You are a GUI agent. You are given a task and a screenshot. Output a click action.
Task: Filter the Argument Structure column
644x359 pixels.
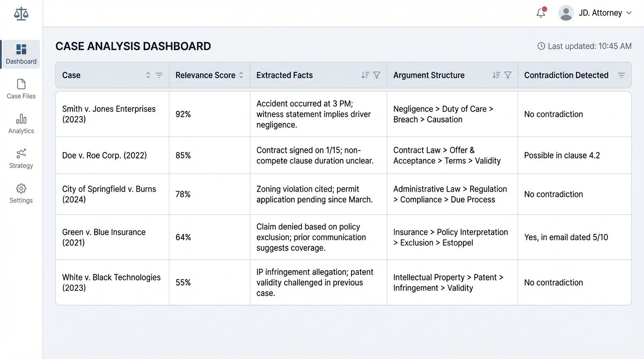(508, 75)
